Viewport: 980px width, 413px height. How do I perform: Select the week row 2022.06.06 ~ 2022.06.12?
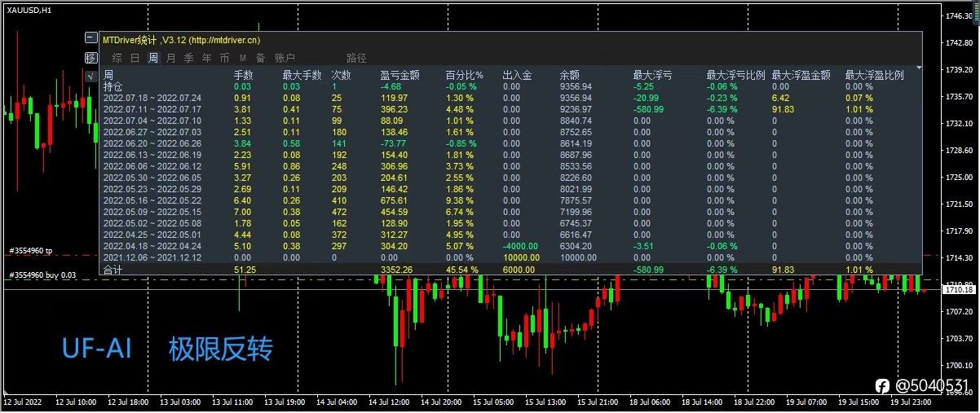coord(510,166)
